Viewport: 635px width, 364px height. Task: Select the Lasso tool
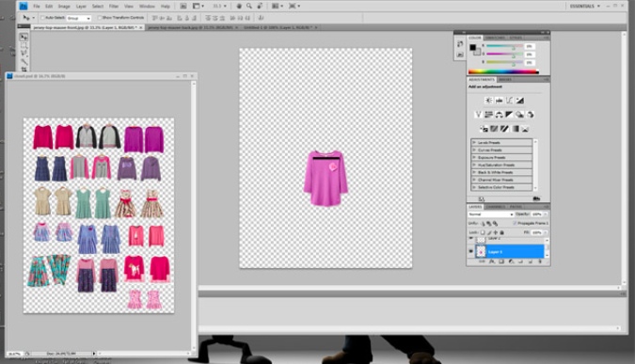coord(24,54)
